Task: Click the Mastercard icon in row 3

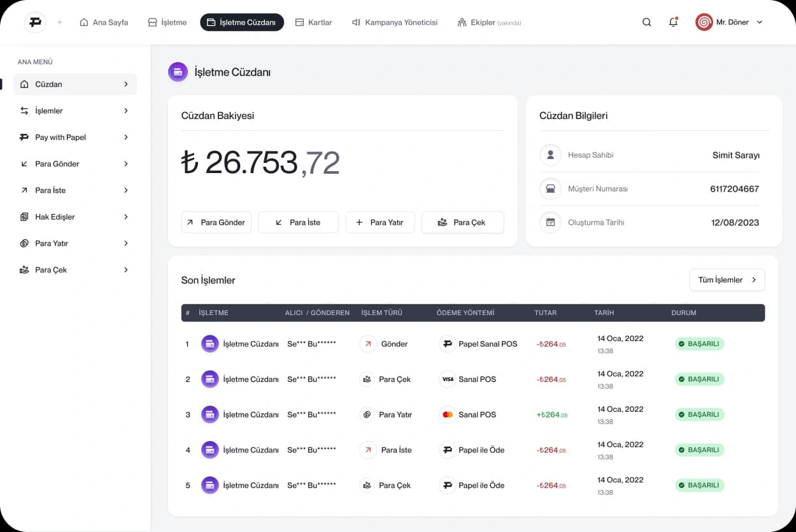Action: pyautogui.click(x=448, y=415)
